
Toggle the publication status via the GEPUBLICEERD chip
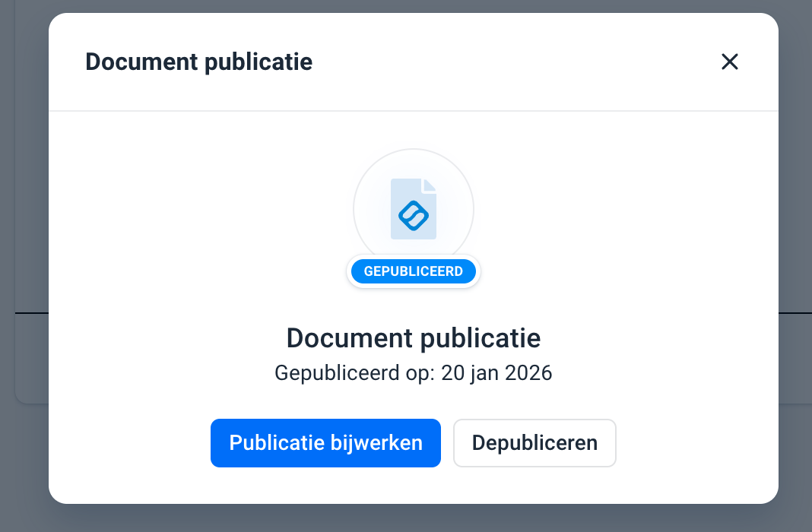tap(413, 271)
